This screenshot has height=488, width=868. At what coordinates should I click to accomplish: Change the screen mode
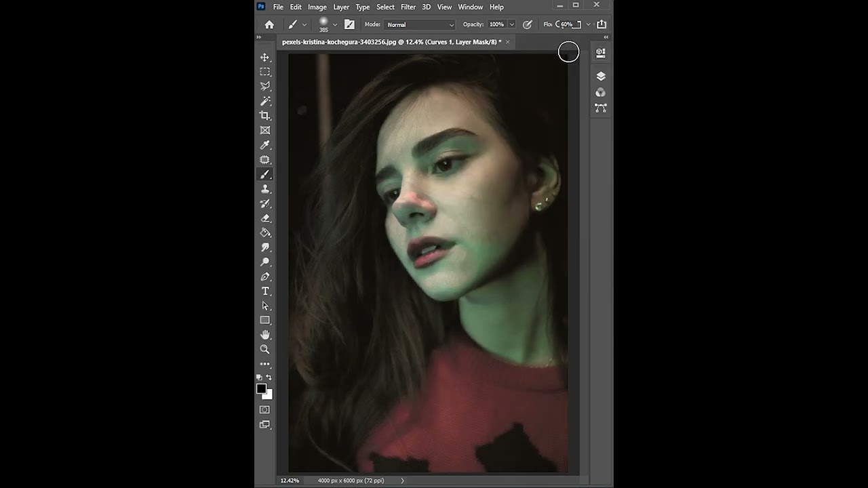(x=265, y=425)
